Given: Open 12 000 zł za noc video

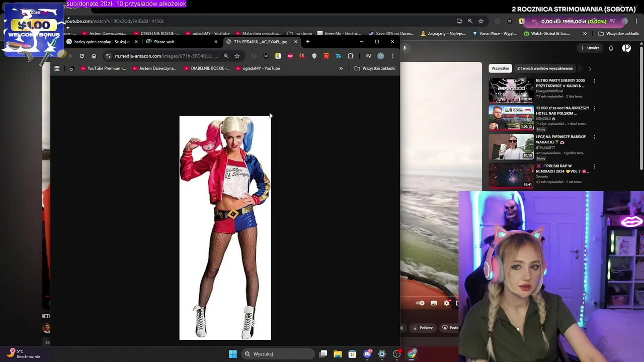Looking at the screenshot, I should (x=511, y=118).
